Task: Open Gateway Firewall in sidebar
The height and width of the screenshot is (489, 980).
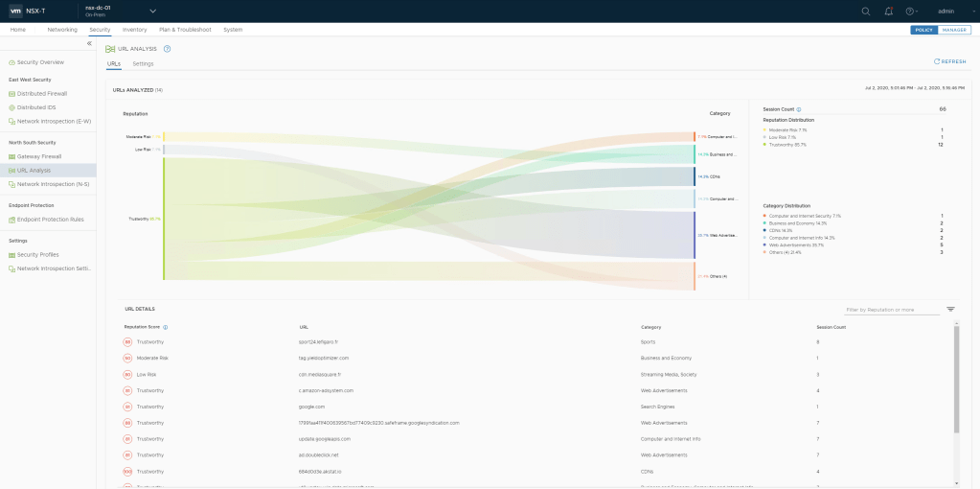Action: coord(38,156)
